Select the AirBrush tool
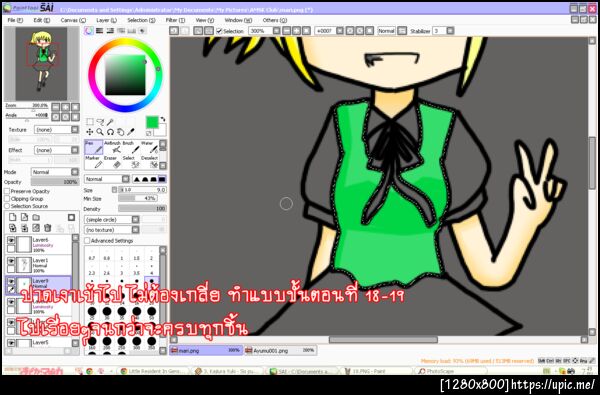The image size is (600, 395). pos(112,147)
